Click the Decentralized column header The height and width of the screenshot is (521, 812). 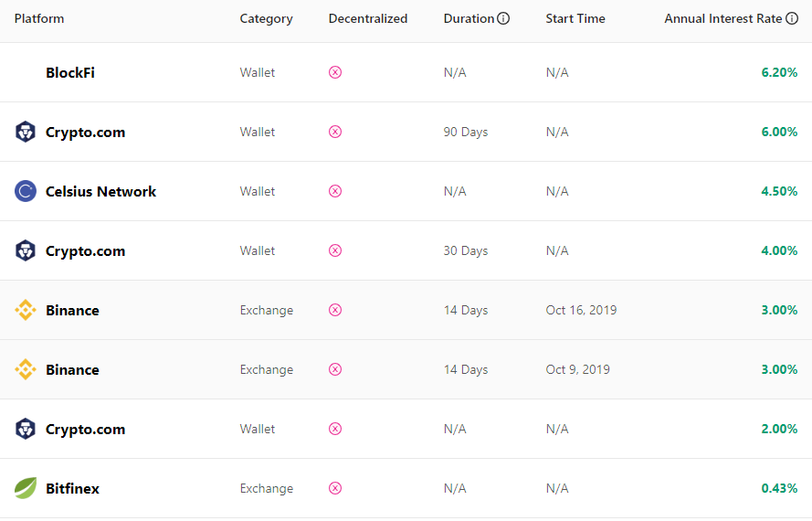368,18
